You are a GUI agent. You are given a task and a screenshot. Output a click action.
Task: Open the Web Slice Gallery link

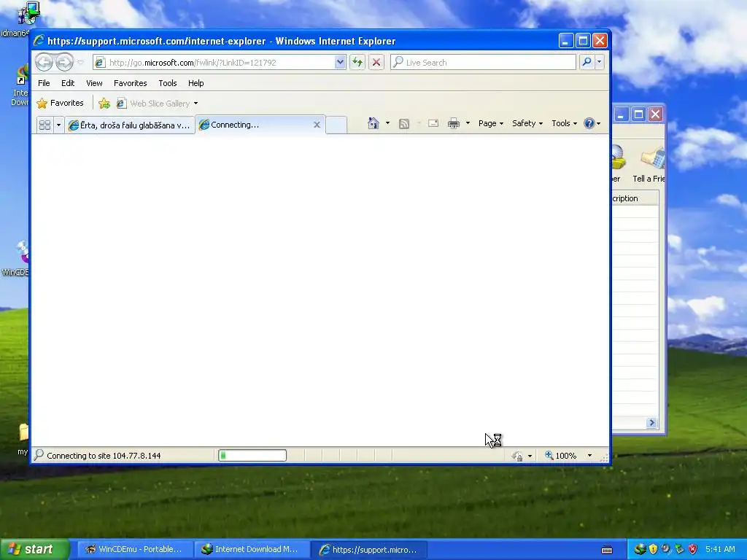153,104
